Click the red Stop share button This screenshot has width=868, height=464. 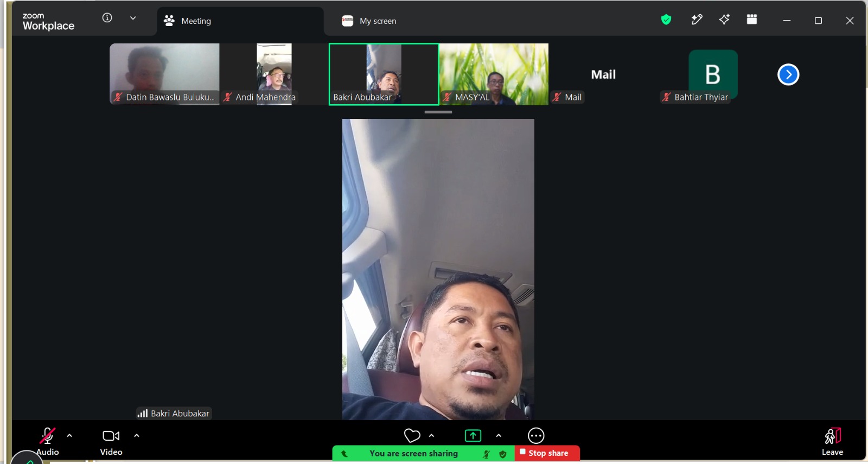pyautogui.click(x=547, y=453)
